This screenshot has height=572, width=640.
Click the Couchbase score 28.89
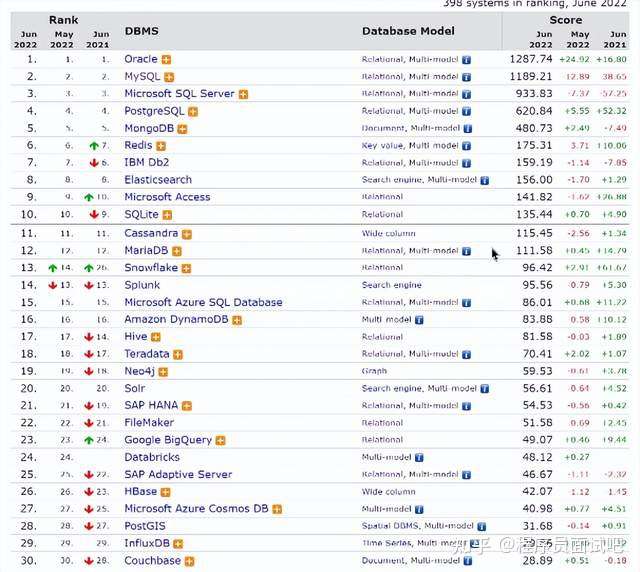click(x=537, y=561)
